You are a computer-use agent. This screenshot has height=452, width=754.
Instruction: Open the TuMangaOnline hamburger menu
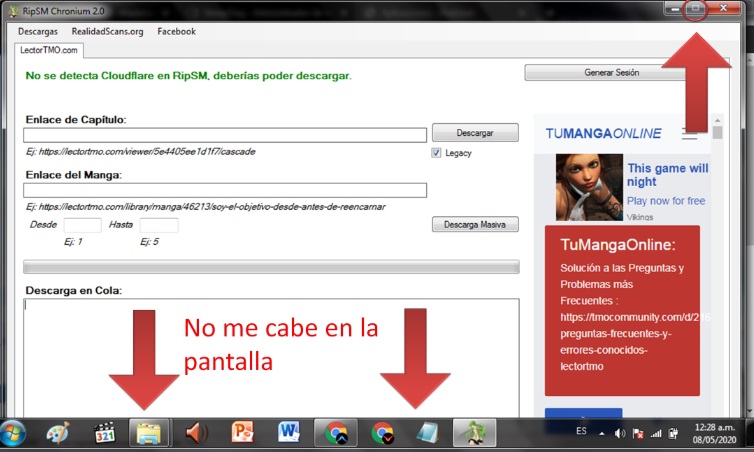tap(689, 134)
